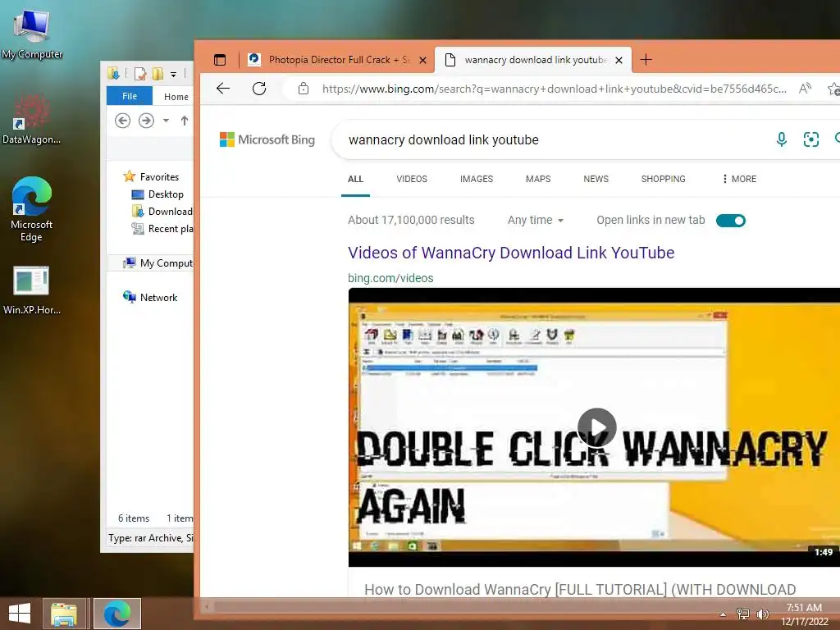
Task: Close the wannacry download link tab
Action: (619, 60)
